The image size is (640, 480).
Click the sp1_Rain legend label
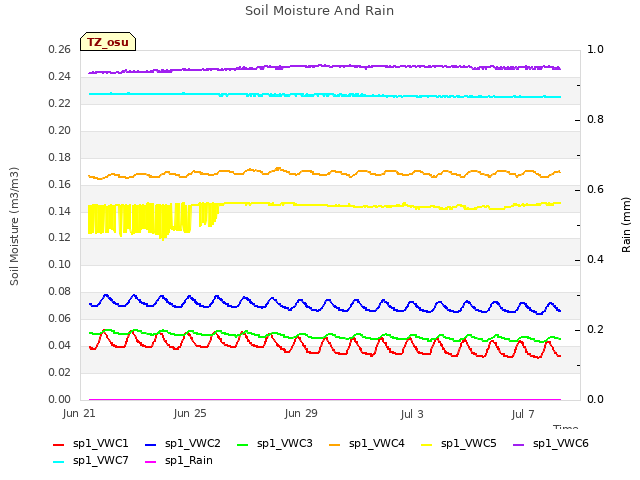pyautogui.click(x=189, y=461)
